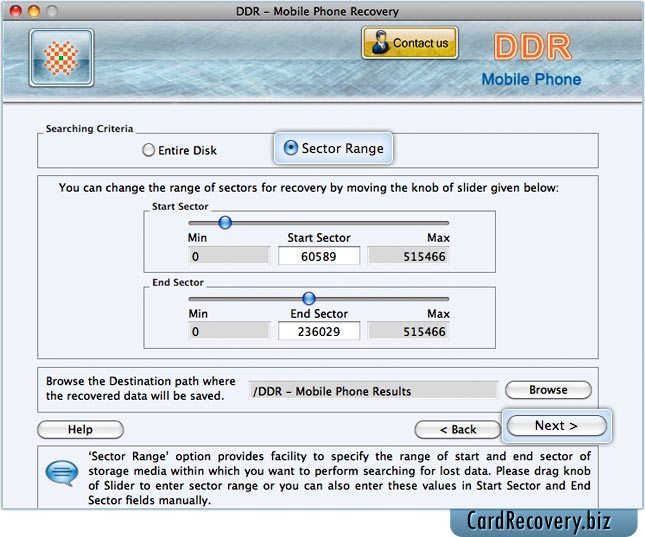The height and width of the screenshot is (537, 645).
Task: Click the Start Sector slider knob
Action: click(225, 223)
